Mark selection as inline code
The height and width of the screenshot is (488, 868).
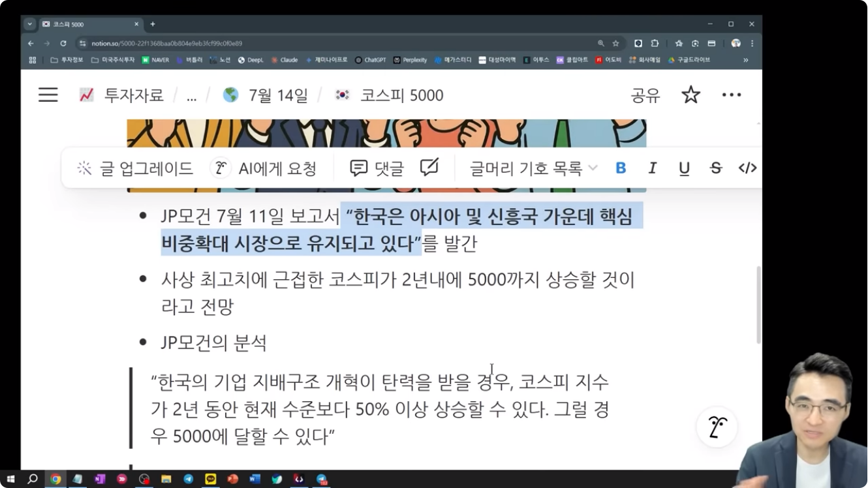(x=747, y=168)
